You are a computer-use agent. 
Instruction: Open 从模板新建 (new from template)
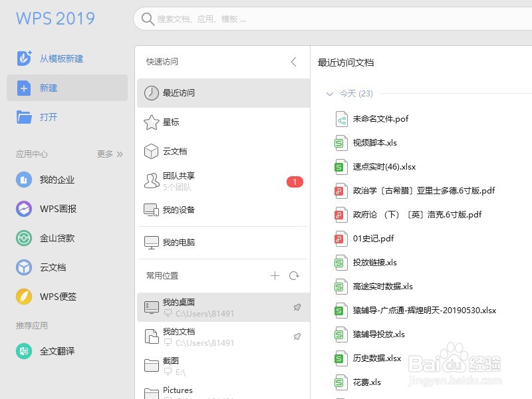click(50, 59)
